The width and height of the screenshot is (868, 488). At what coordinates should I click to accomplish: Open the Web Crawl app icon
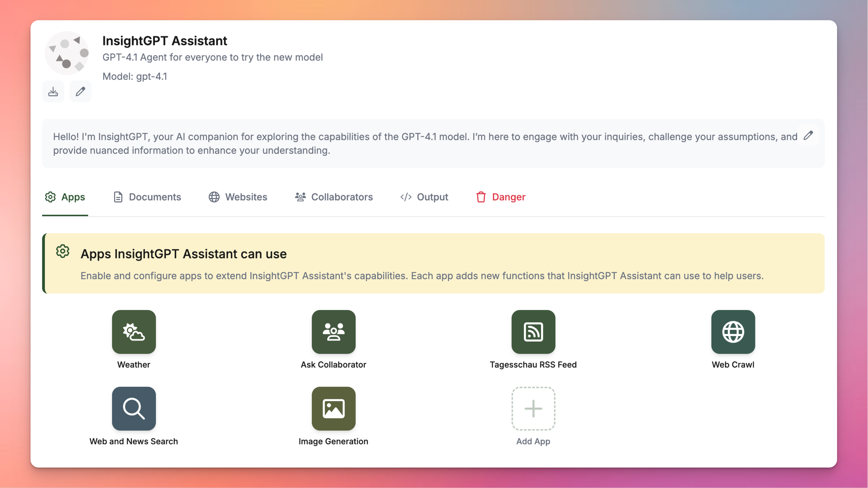pyautogui.click(x=733, y=332)
